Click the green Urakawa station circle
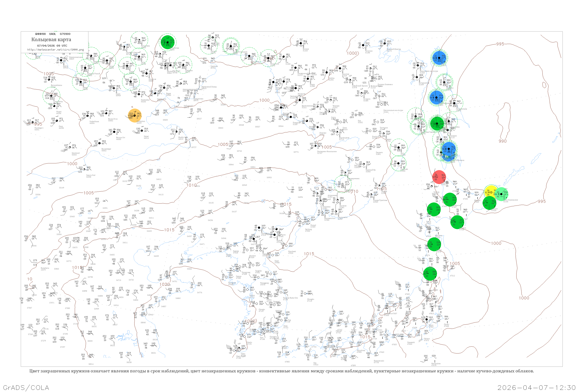 click(x=457, y=222)
